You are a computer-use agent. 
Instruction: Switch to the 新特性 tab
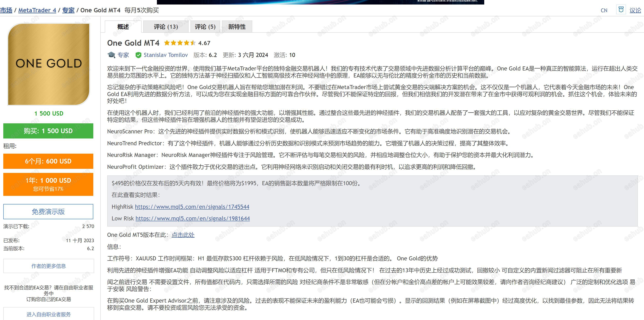point(237,27)
